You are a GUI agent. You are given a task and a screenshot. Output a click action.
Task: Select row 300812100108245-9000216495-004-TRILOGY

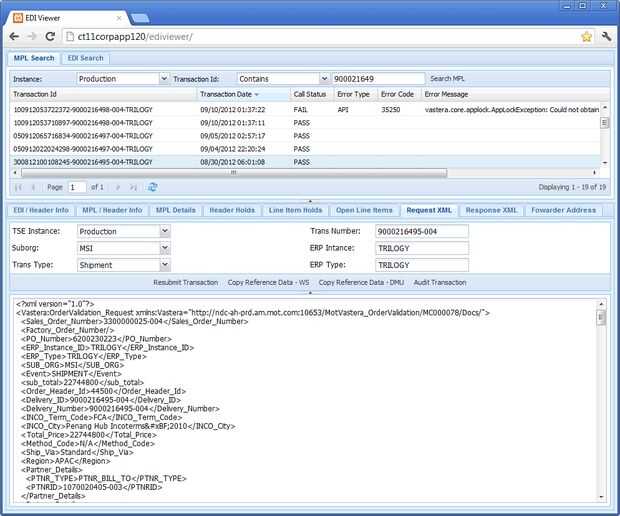point(304,162)
